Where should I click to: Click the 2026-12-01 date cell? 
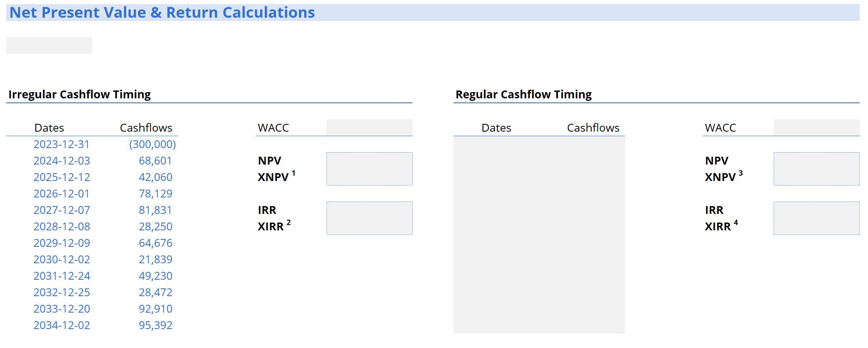click(x=61, y=194)
